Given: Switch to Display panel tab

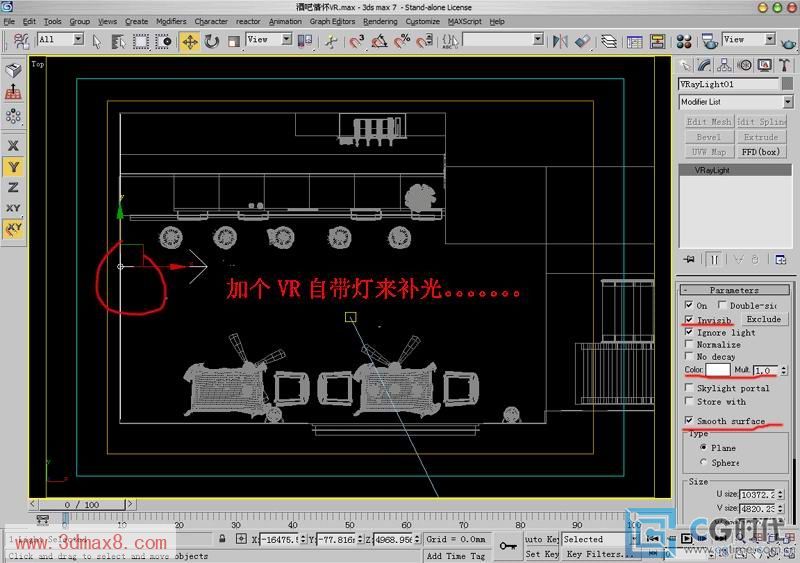Looking at the screenshot, I should [764, 65].
